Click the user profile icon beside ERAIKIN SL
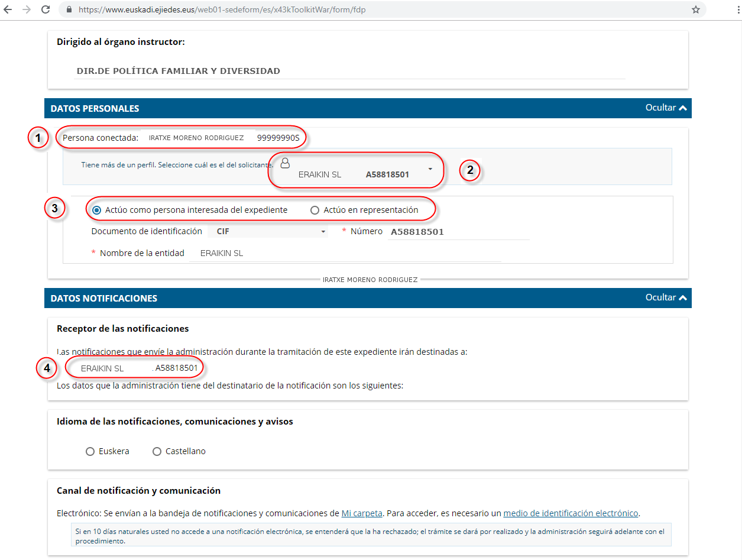 tap(285, 162)
